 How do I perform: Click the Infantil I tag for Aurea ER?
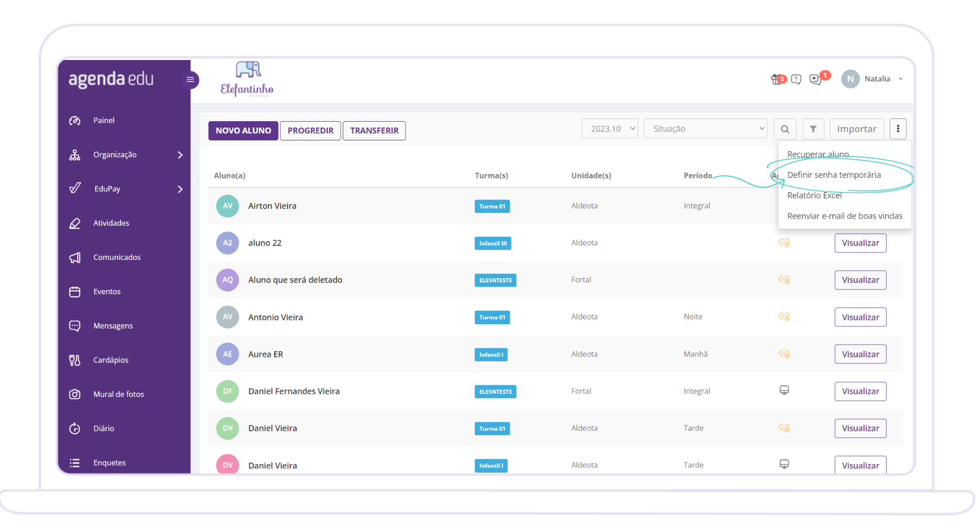pos(491,355)
